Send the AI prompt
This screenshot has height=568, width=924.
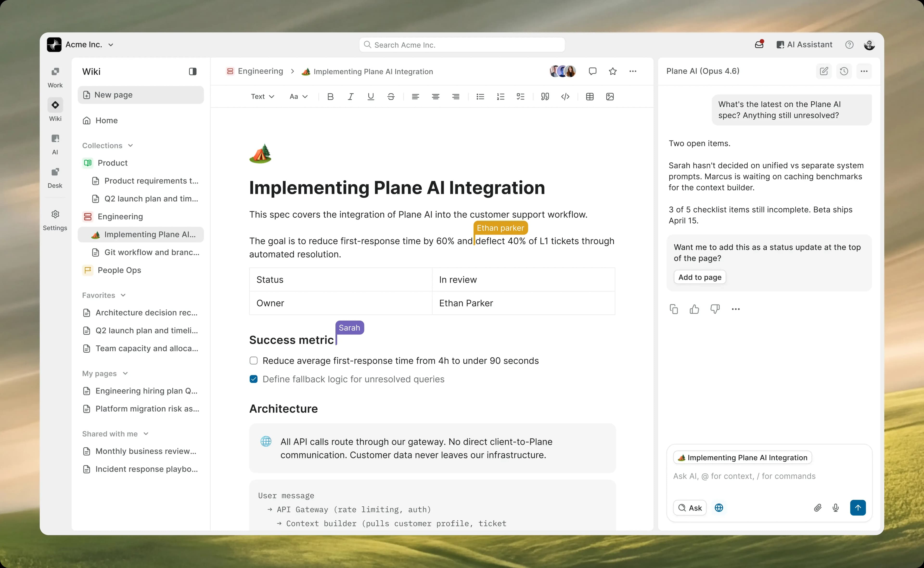click(x=858, y=508)
